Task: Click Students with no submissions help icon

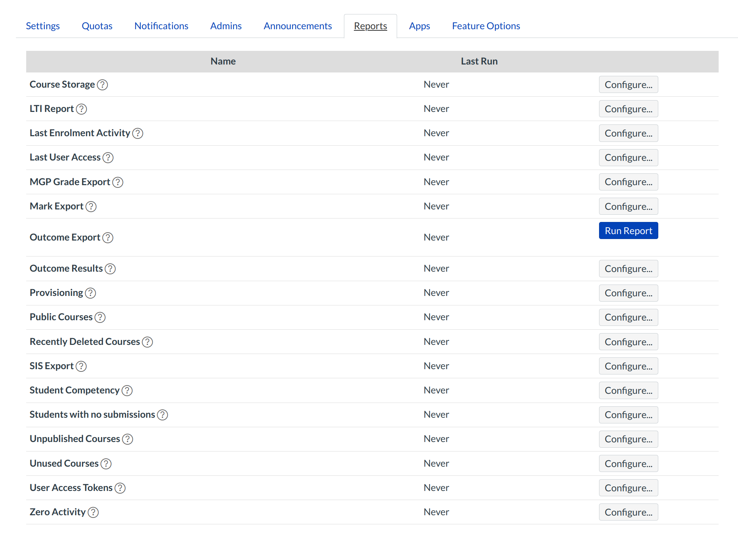Action: [x=162, y=415]
